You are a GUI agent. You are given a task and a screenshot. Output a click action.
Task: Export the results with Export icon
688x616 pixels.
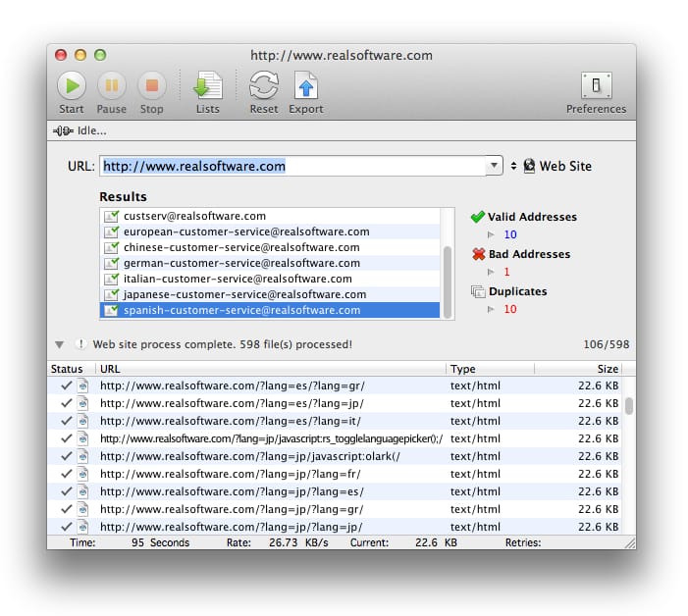305,85
